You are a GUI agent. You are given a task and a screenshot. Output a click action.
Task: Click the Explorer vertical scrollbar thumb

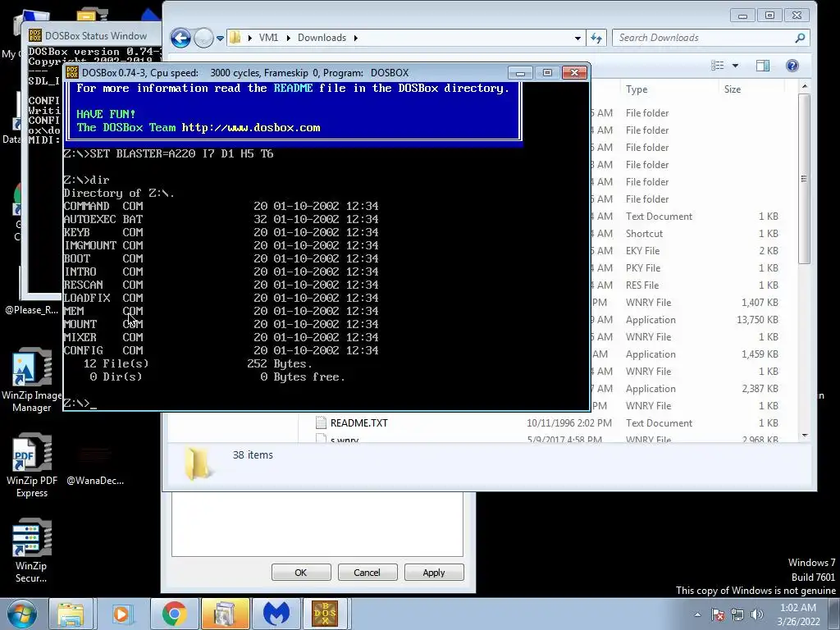(804, 178)
